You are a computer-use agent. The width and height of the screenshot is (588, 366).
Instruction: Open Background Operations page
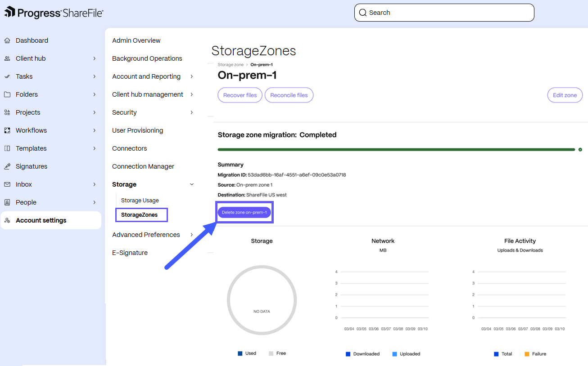147,58
